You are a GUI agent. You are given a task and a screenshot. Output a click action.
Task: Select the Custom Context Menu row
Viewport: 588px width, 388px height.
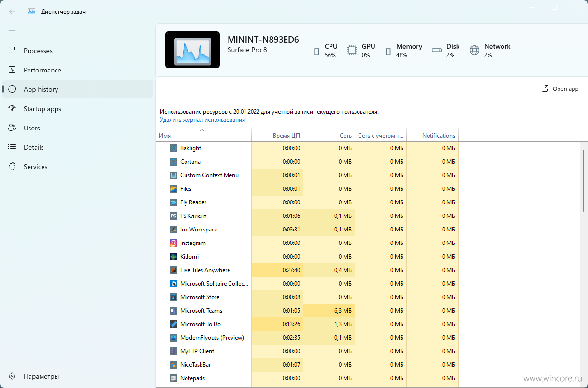307,175
